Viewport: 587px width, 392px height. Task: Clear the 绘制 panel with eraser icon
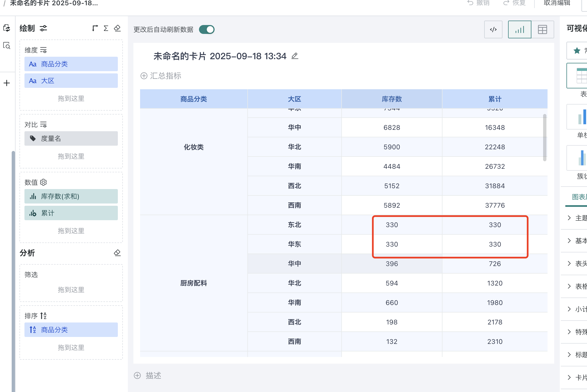point(117,28)
